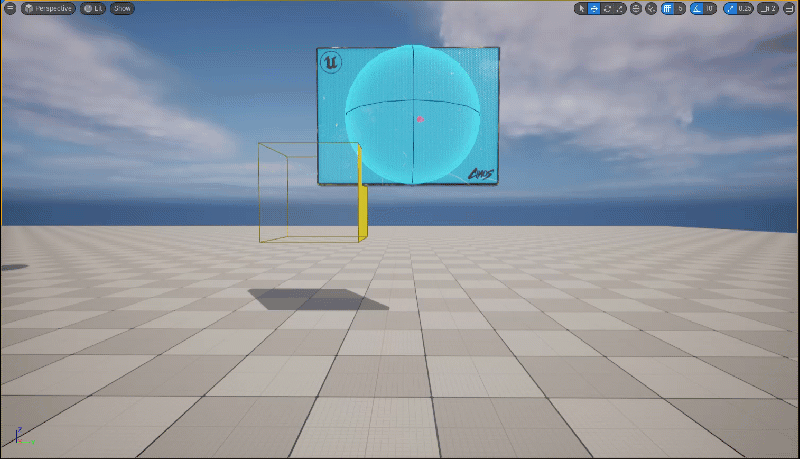Viewport: 800px width, 459px height.
Task: Toggle rotation angle snapping
Action: tap(696, 8)
